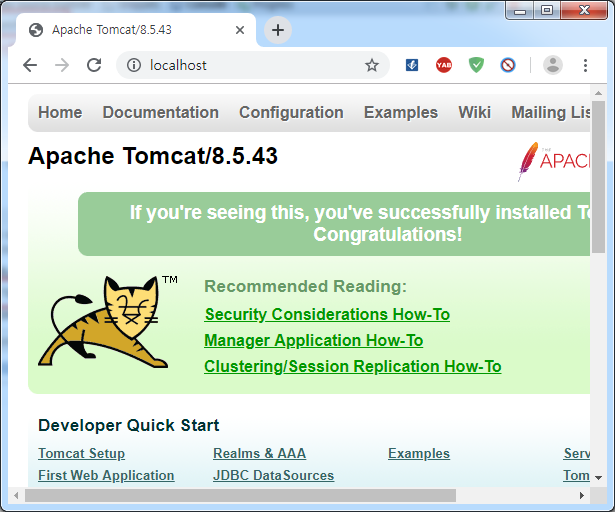Close the Apache Tomcat/8.5.43 tab
The image size is (615, 512).
pos(240,30)
